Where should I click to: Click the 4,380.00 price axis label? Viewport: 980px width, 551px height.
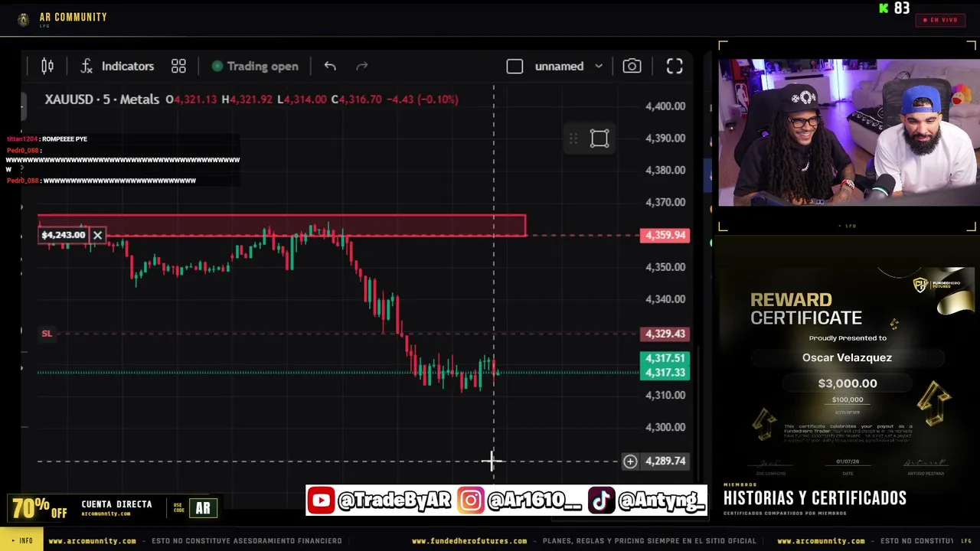[665, 171]
